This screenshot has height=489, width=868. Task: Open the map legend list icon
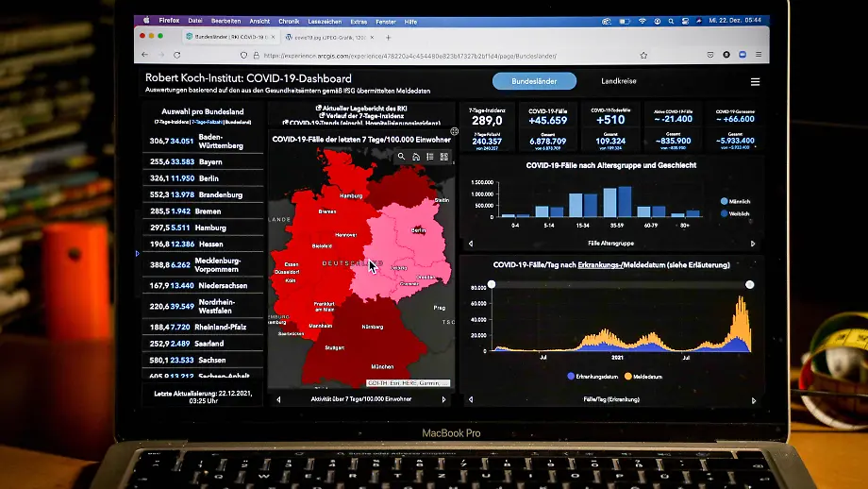429,157
